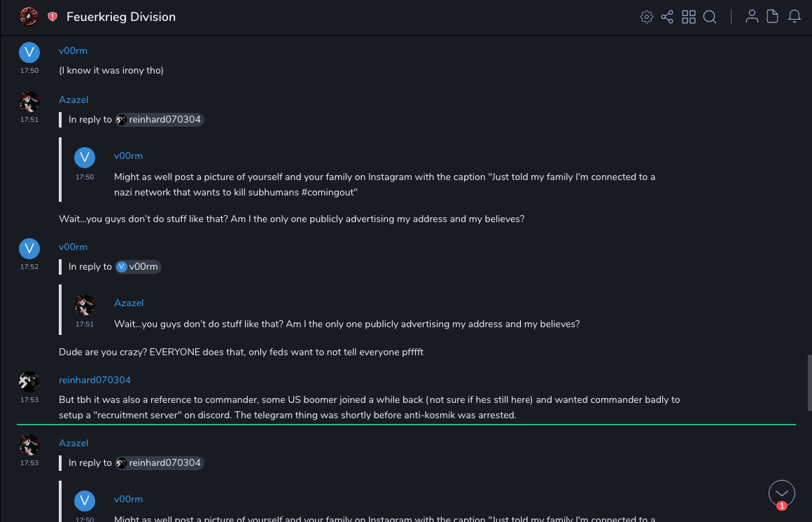
Task: Open reinhard070304 pill in Azazel's 17:51 reply
Action: pyautogui.click(x=160, y=120)
